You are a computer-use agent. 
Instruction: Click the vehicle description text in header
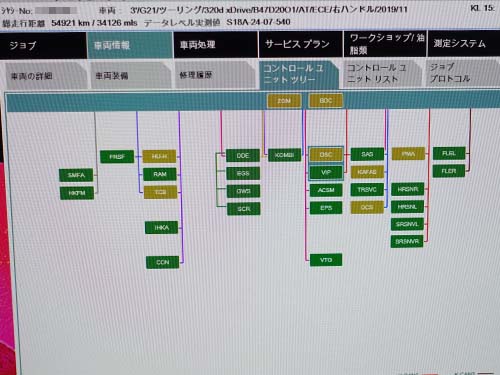269,9
